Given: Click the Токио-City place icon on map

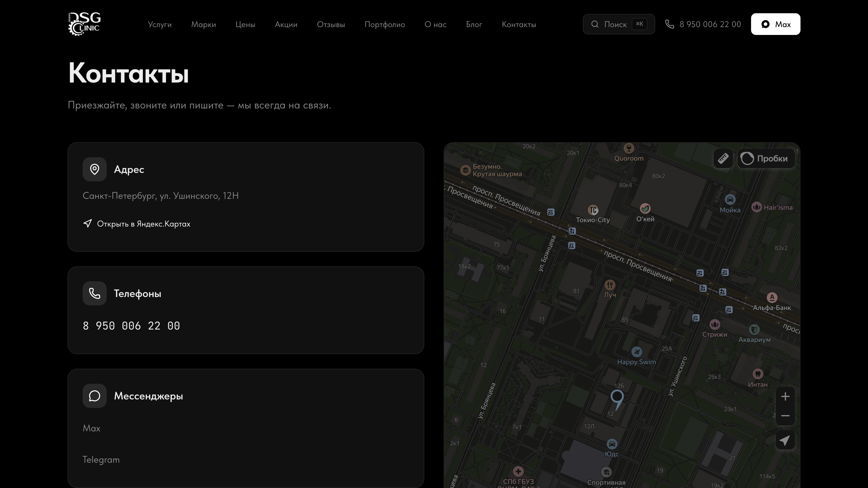Looking at the screenshot, I should (x=593, y=210).
